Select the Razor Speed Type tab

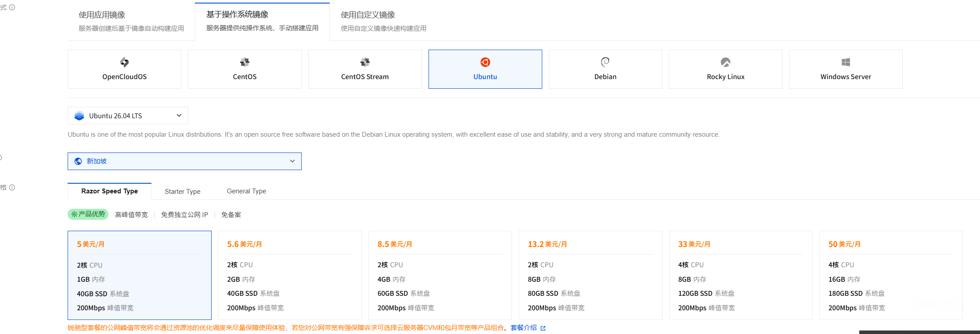point(109,191)
